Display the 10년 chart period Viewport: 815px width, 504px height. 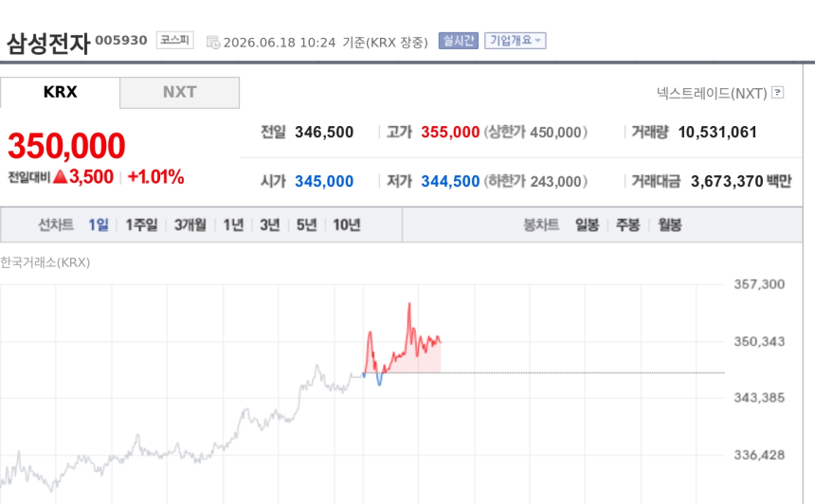point(347,225)
